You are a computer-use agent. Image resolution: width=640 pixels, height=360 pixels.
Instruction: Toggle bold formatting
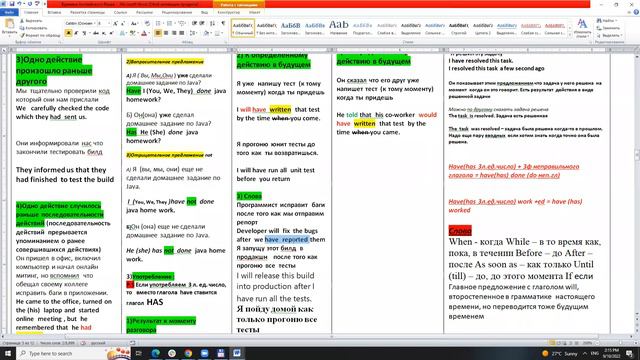click(x=69, y=33)
